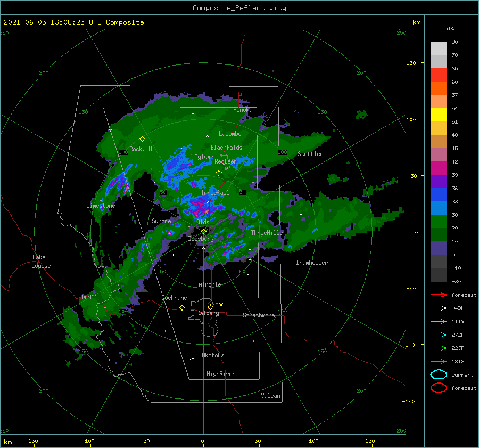The image size is (479, 448).
Task: Select the Lacombe label on the map
Action: 230,134
